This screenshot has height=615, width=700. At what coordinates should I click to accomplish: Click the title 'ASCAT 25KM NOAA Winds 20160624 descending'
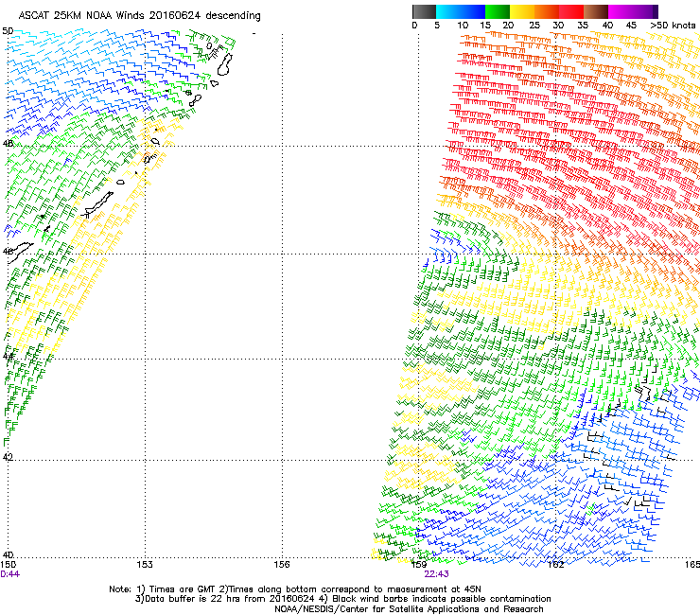[x=139, y=16]
